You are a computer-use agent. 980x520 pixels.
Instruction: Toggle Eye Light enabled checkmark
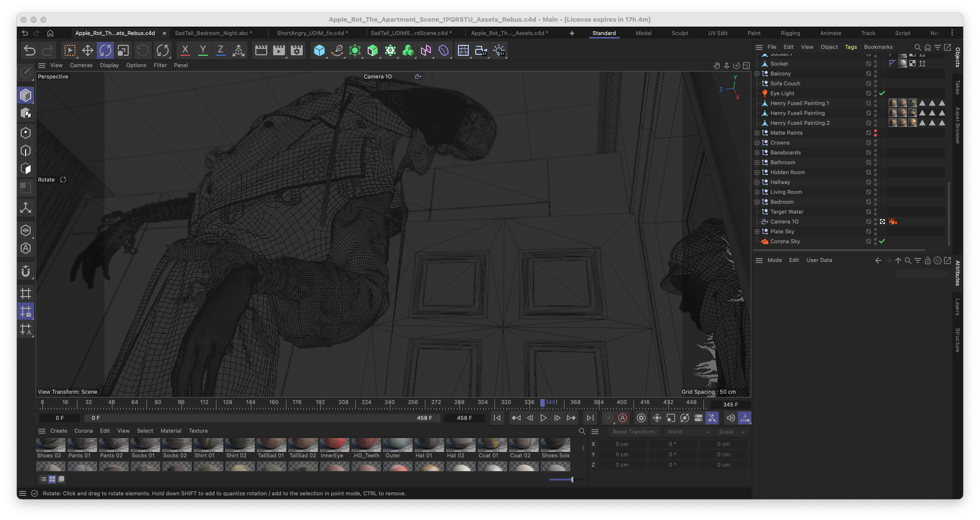(x=882, y=93)
